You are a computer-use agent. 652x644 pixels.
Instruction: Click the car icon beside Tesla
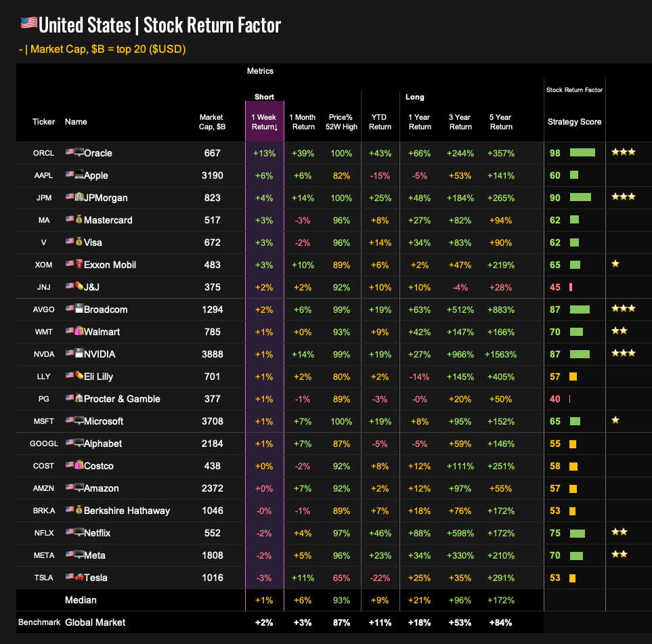tap(79, 576)
